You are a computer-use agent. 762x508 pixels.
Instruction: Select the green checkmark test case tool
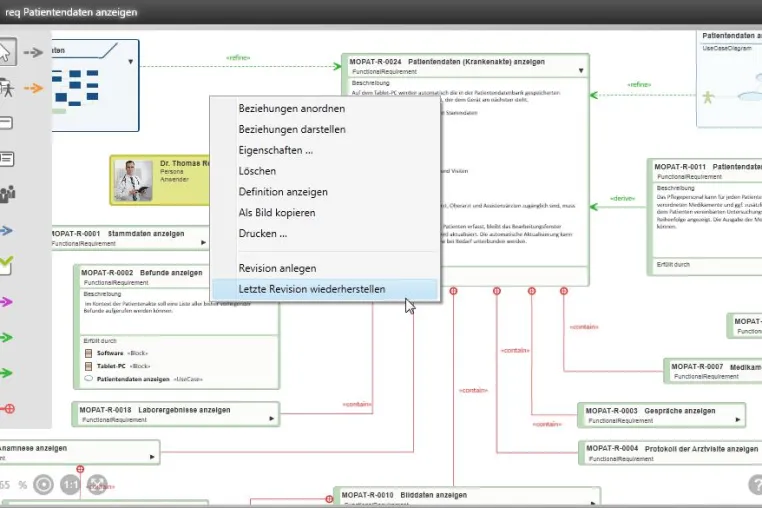pos(6,266)
